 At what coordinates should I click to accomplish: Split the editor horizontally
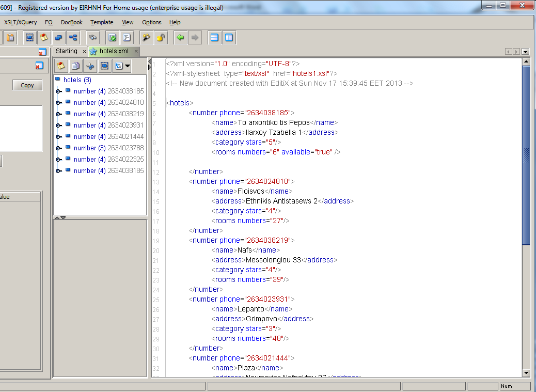214,38
